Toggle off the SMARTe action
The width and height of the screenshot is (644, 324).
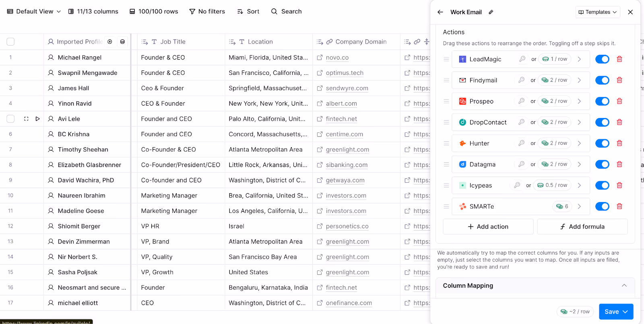(602, 206)
